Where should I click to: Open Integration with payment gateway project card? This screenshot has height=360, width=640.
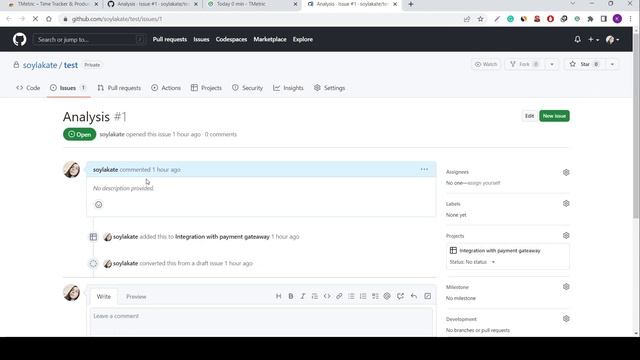500,251
